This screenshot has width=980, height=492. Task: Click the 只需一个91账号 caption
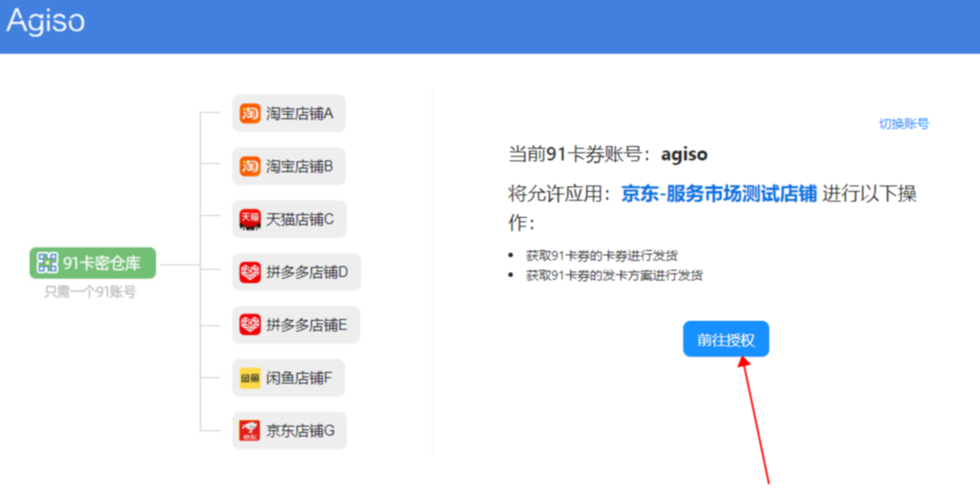[x=90, y=292]
